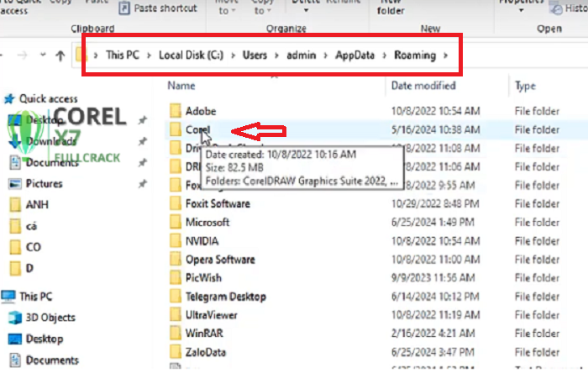This screenshot has width=588, height=379.
Task: Click the Paste shortcut button
Action: tap(158, 8)
